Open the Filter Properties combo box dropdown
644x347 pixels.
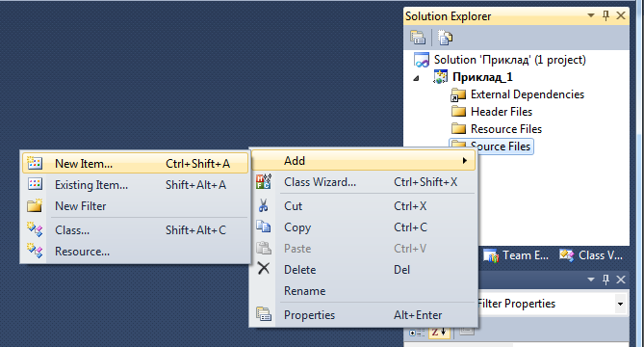[x=620, y=304]
